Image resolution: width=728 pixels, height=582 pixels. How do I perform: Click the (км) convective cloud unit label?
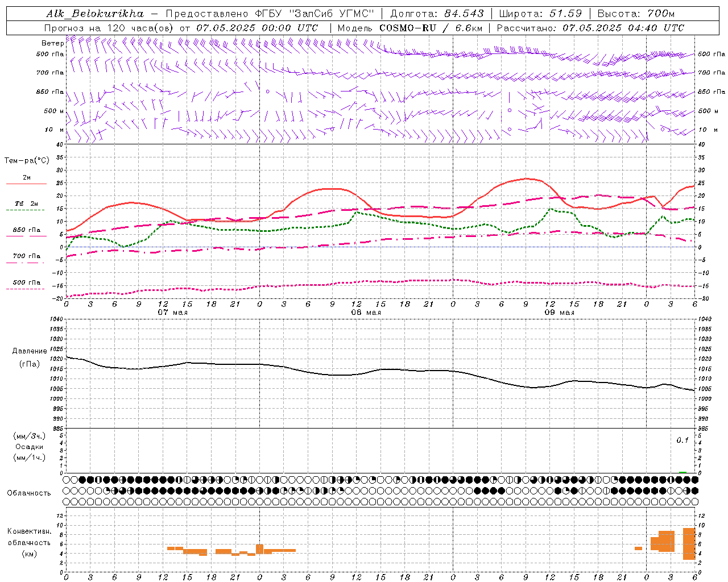(x=29, y=554)
